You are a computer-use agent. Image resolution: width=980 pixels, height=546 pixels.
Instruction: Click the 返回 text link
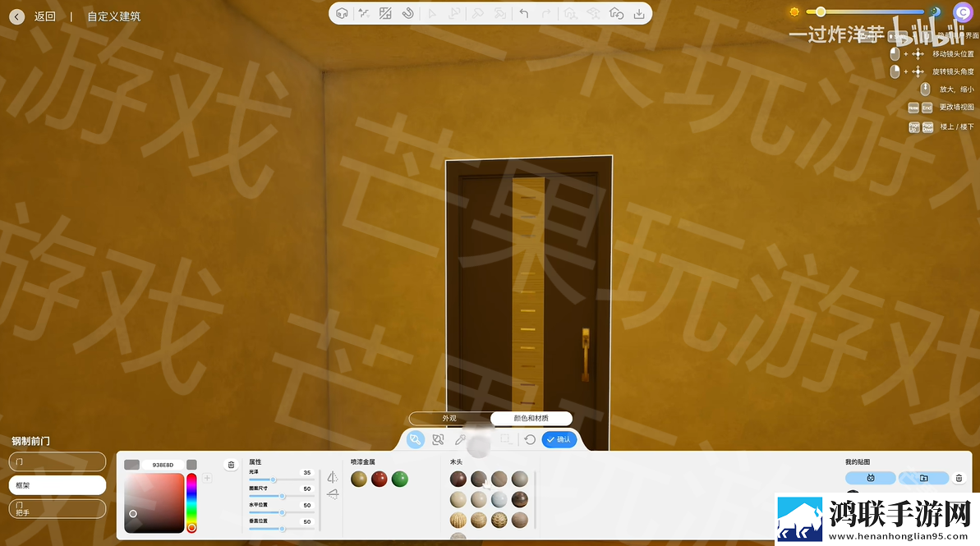pyautogui.click(x=45, y=16)
